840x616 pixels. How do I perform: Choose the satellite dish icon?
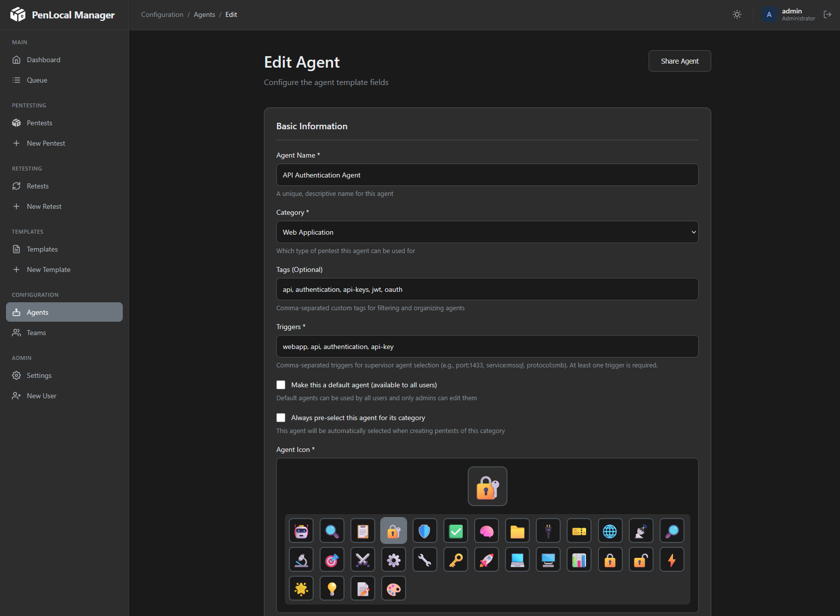pos(641,530)
